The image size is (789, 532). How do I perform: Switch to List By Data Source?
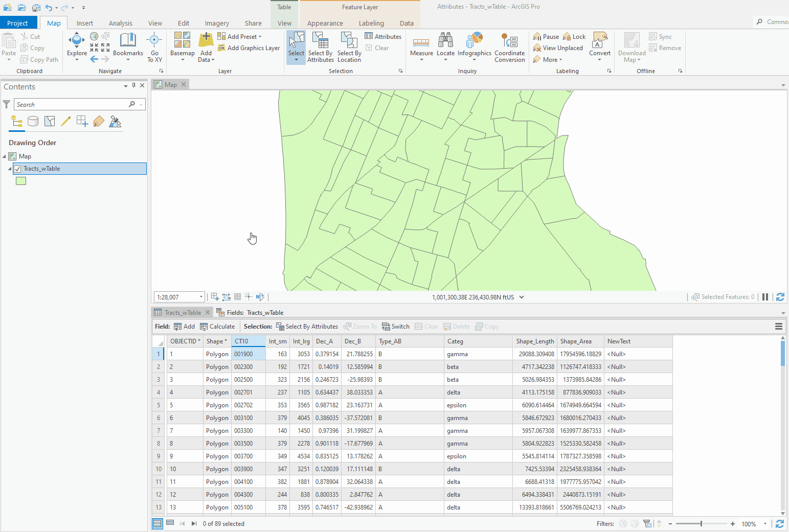coord(33,121)
